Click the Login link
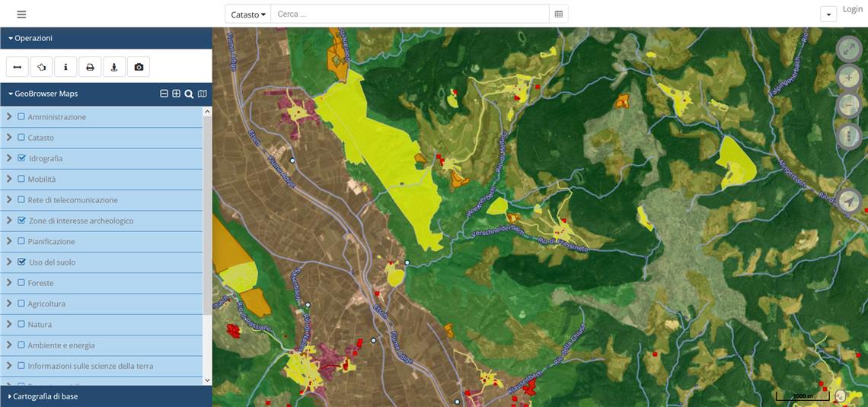The image size is (868, 407). tap(852, 9)
